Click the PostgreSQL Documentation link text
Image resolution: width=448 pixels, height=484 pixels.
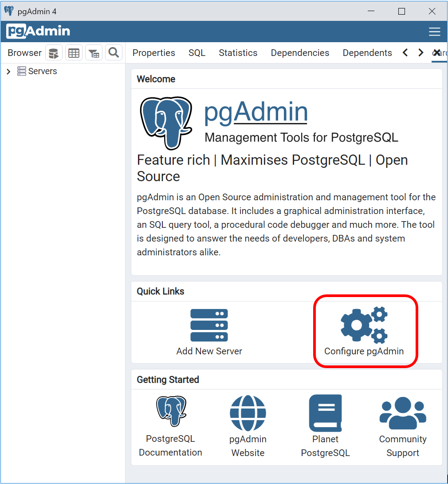point(170,445)
